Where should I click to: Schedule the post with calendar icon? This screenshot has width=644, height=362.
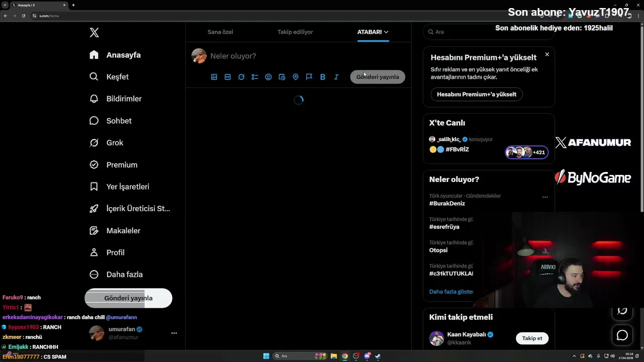click(x=282, y=77)
